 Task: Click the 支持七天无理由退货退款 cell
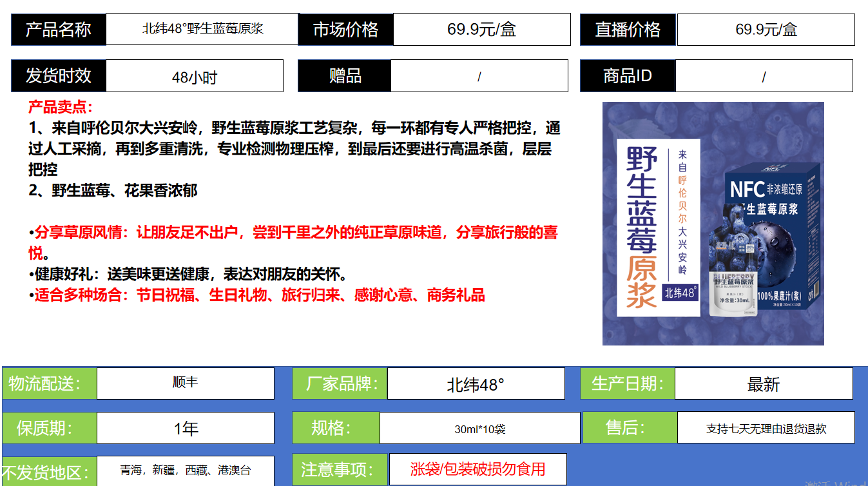click(766, 429)
